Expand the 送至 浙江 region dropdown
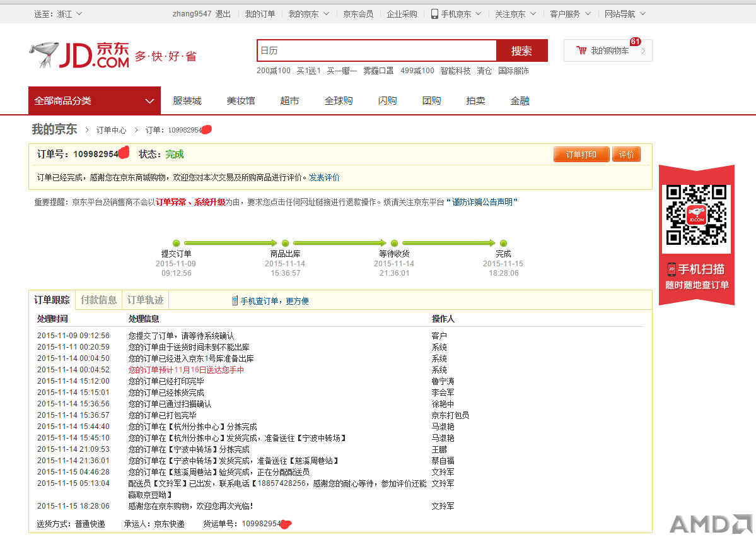Viewport: 756px width, 537px height. (x=58, y=14)
